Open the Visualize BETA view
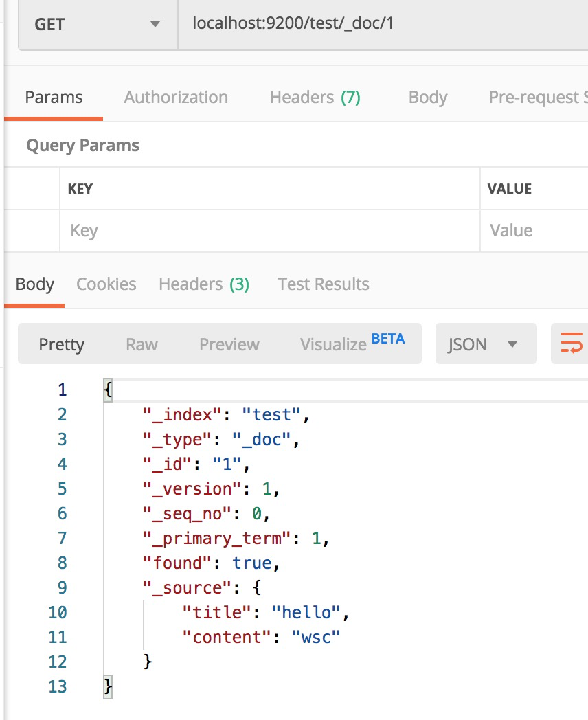This screenshot has height=720, width=588. 352,344
